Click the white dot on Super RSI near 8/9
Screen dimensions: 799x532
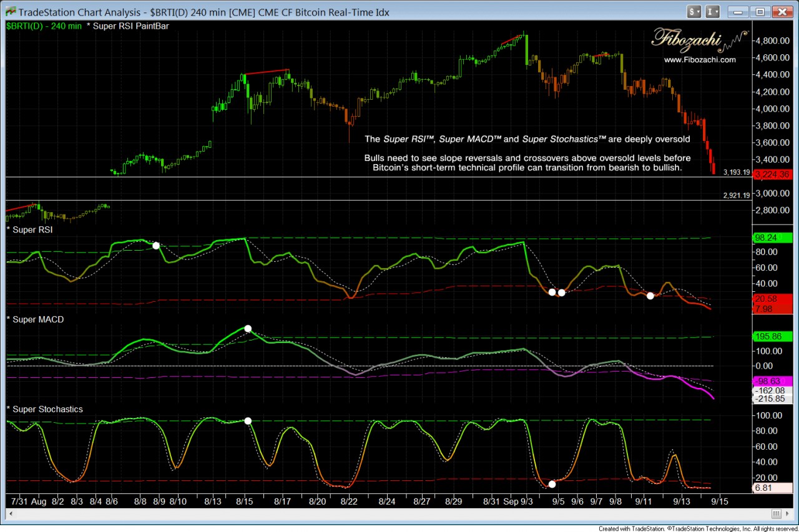(156, 246)
